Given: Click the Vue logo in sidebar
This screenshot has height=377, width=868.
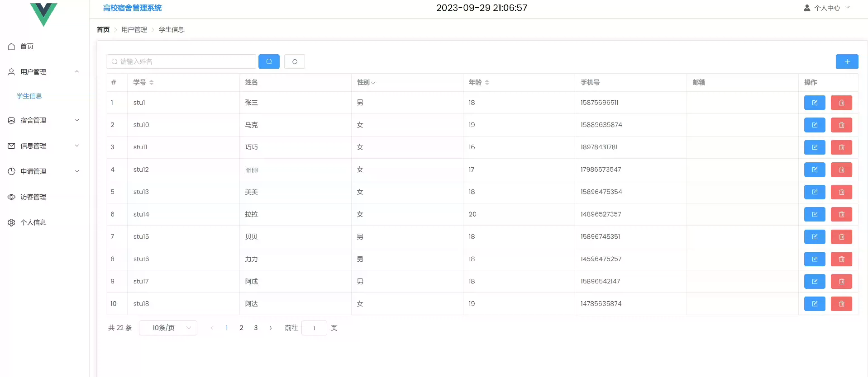Looking at the screenshot, I should pyautogui.click(x=43, y=14).
